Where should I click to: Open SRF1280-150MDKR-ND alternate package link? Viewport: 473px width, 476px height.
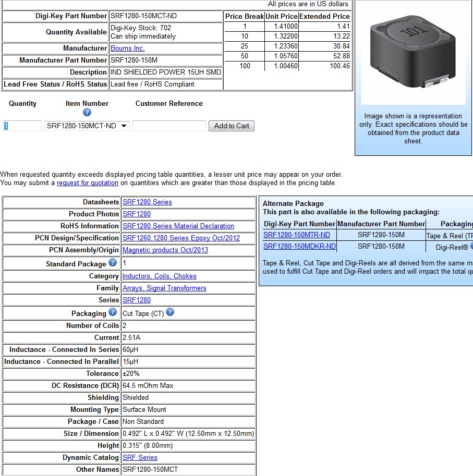(299, 246)
